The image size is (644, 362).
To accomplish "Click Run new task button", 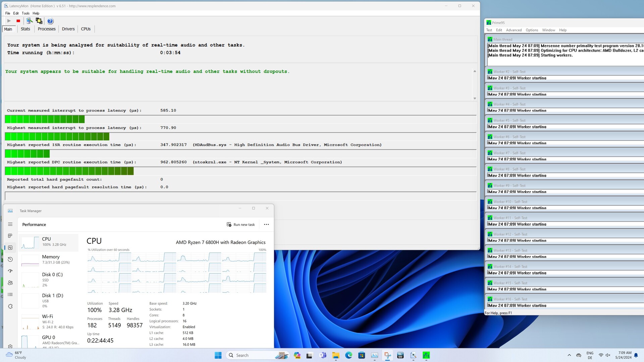I will pos(241,225).
